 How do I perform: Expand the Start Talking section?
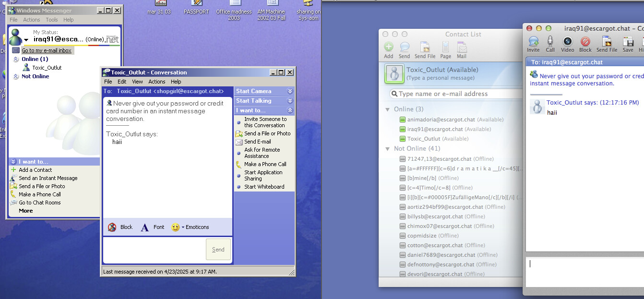290,101
